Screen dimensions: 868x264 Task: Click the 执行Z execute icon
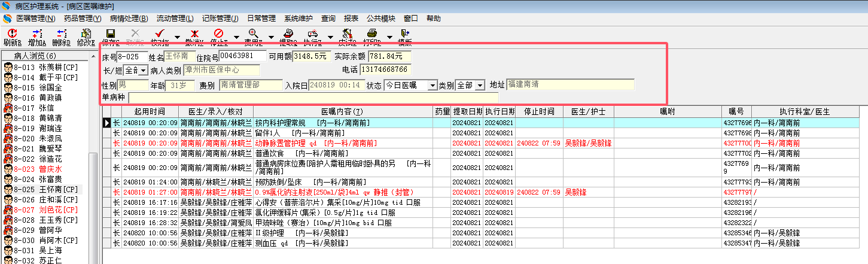pos(312,34)
